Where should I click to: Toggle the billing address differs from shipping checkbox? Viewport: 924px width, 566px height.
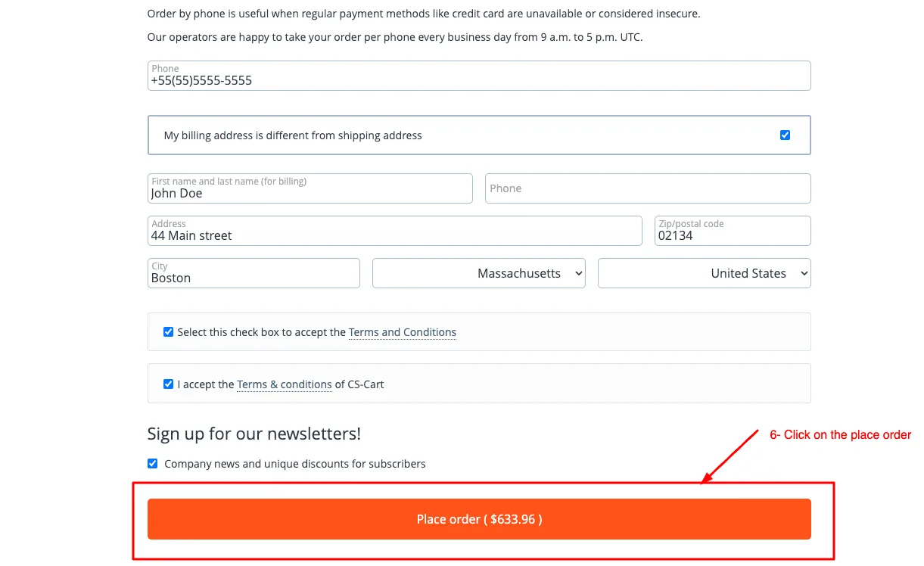click(785, 135)
